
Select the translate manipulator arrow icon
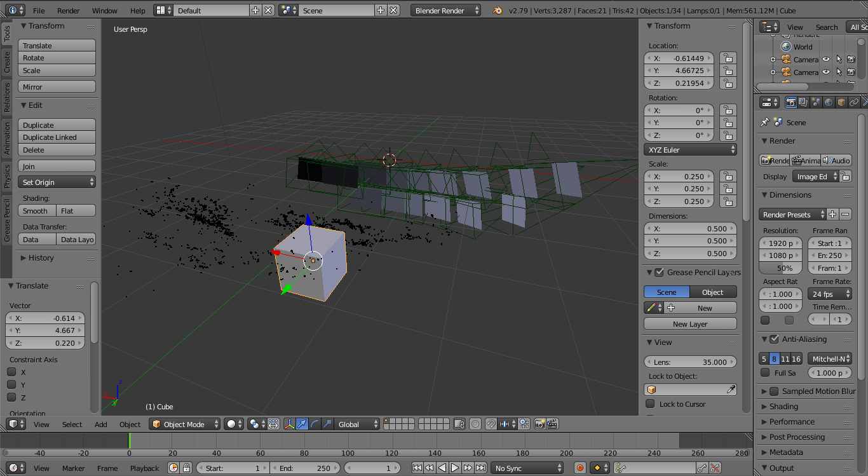point(302,424)
